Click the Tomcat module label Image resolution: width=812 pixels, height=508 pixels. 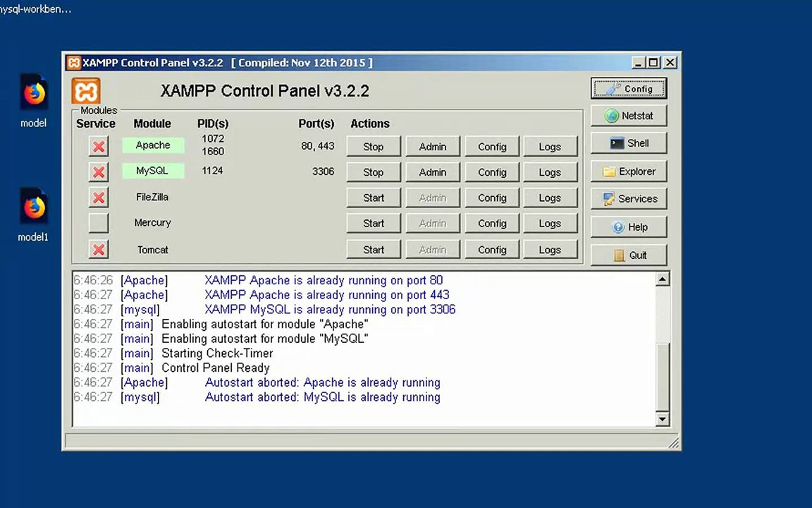click(x=153, y=250)
